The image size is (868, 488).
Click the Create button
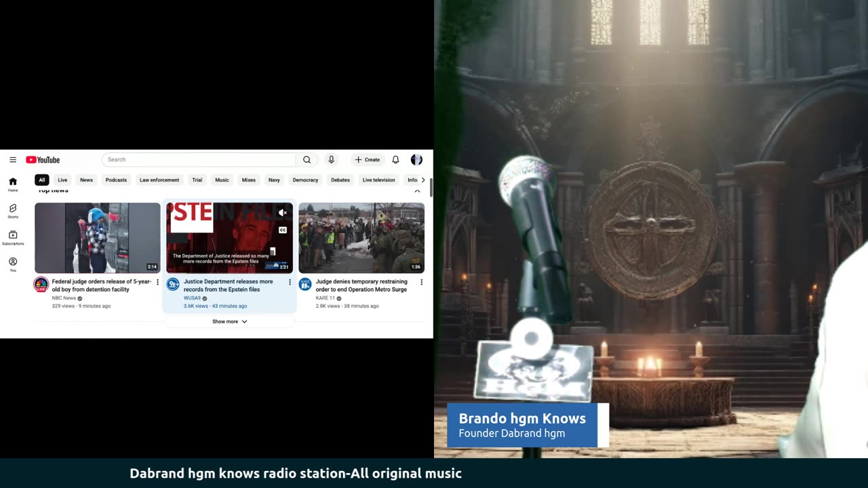pos(368,160)
